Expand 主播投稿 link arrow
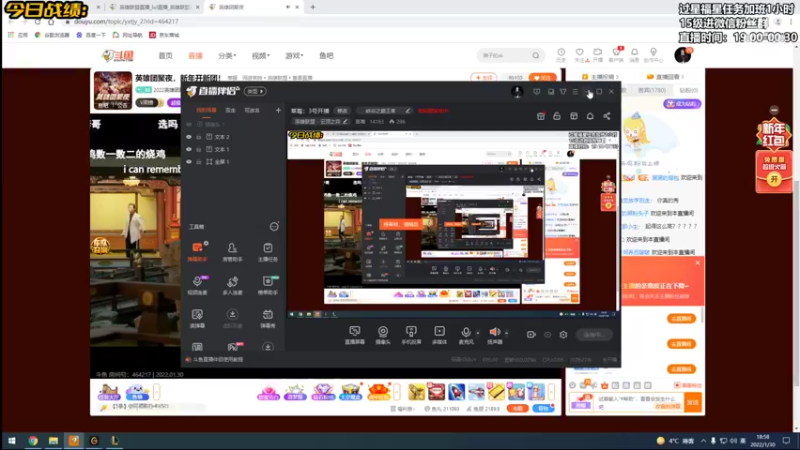The width and height of the screenshot is (800, 450). [x=617, y=77]
